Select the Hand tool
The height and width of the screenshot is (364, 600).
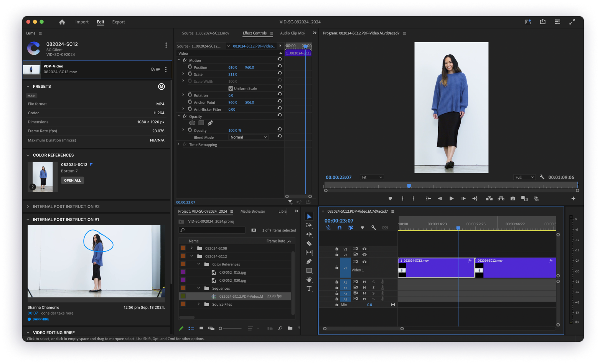click(x=309, y=279)
